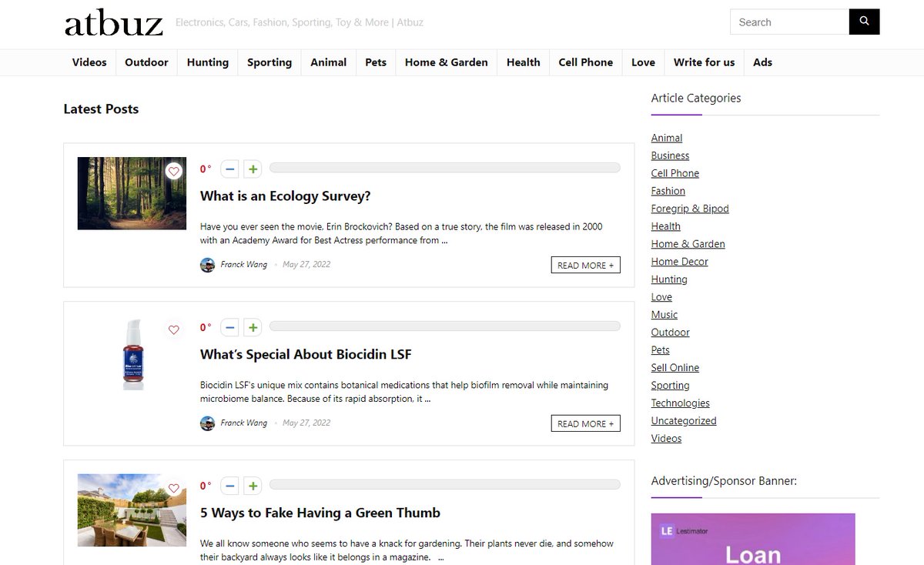Open the Cell Phone category in sidebar

675,173
